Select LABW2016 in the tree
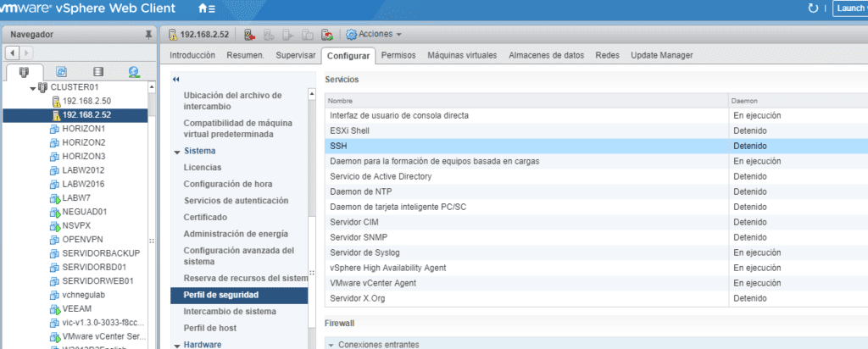Image resolution: width=868 pixels, height=349 pixels. [x=83, y=184]
